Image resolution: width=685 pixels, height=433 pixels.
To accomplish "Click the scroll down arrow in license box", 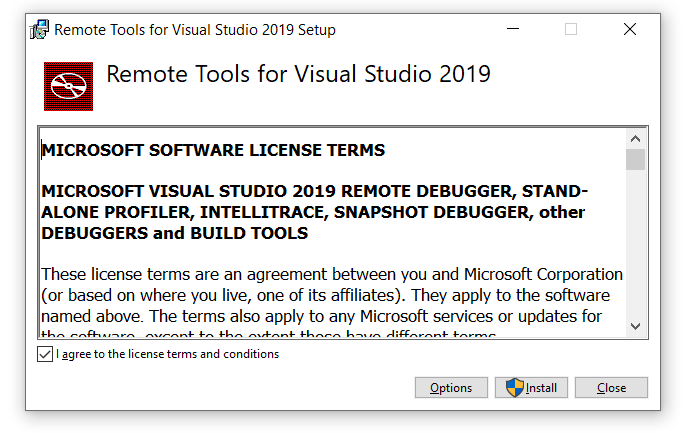I will pos(636,326).
